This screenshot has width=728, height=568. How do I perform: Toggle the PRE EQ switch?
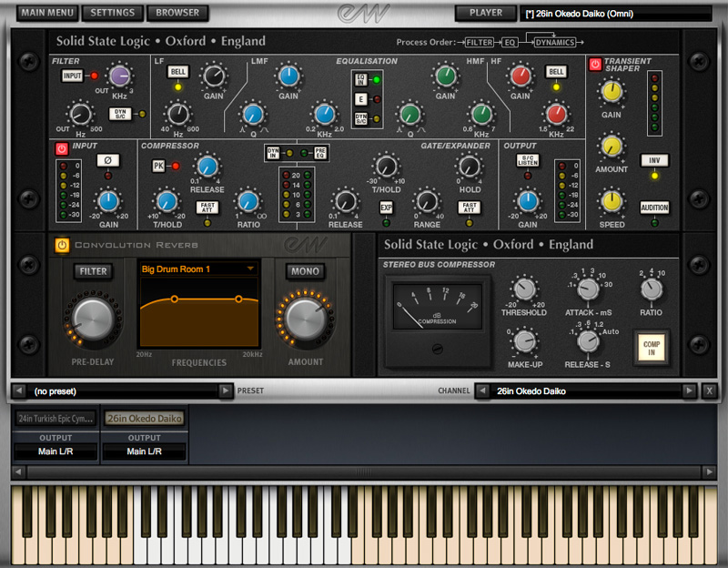[320, 153]
